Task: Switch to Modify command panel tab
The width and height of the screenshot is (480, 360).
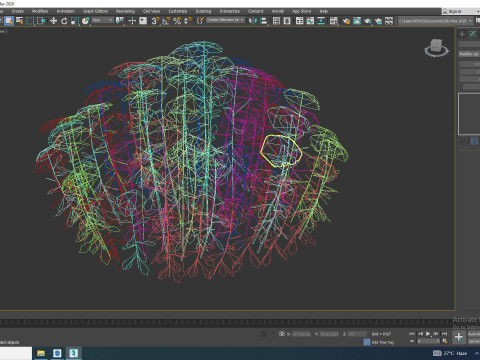Action: click(x=473, y=34)
